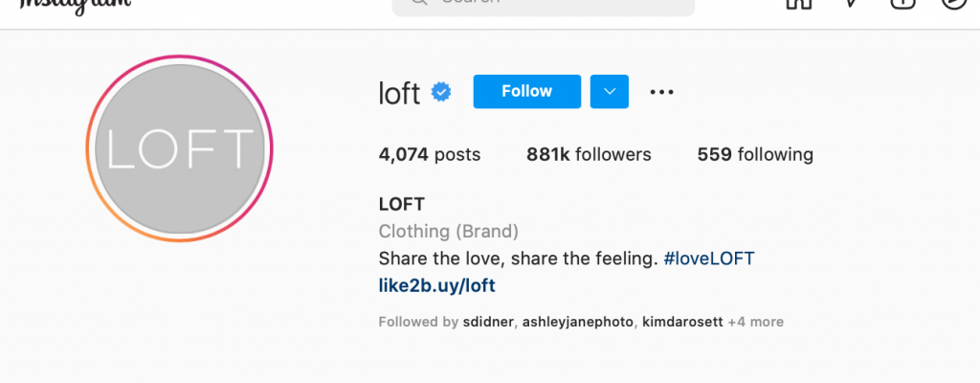Click the new post icon
Viewport: 980px width, 383px height.
[x=902, y=3]
